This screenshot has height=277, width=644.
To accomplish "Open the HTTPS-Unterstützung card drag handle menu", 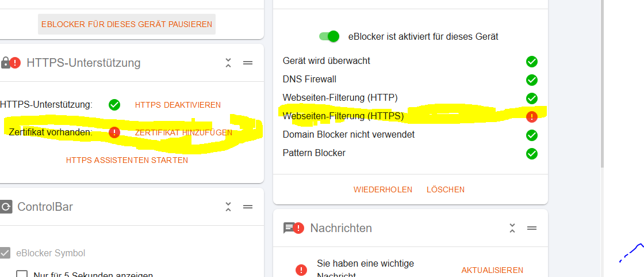I will pos(248,63).
